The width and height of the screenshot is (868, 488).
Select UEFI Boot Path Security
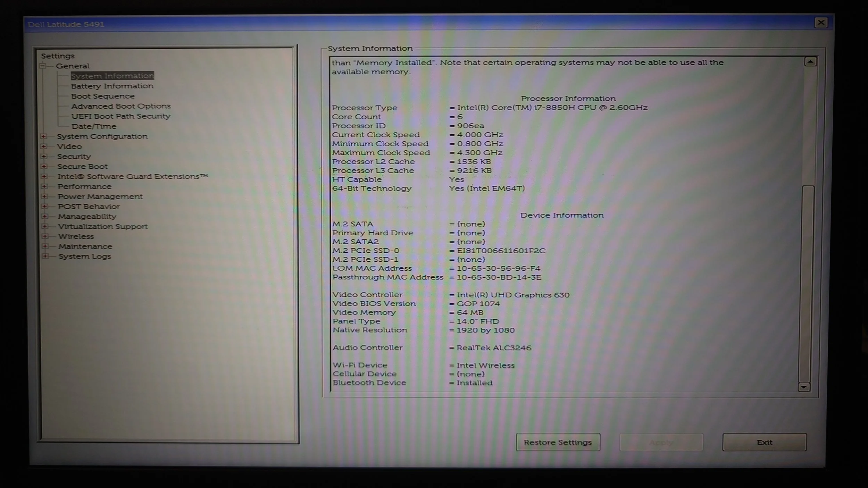[121, 116]
